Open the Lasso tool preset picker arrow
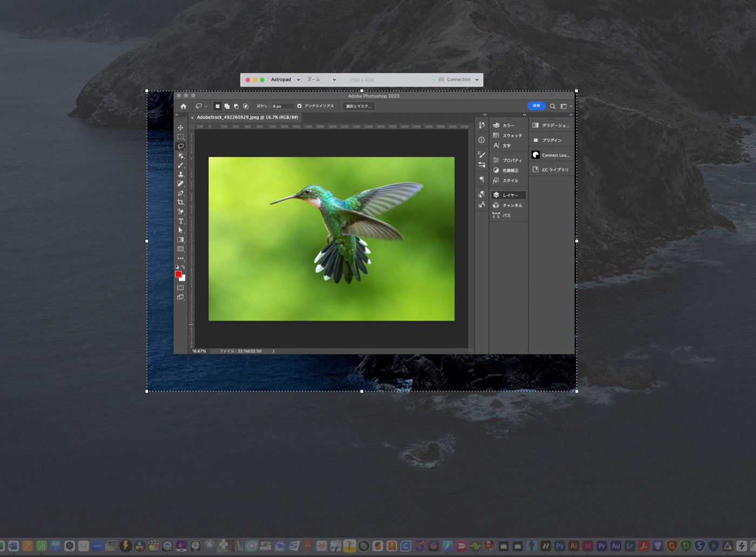Viewport: 756px width, 557px height. [x=206, y=106]
